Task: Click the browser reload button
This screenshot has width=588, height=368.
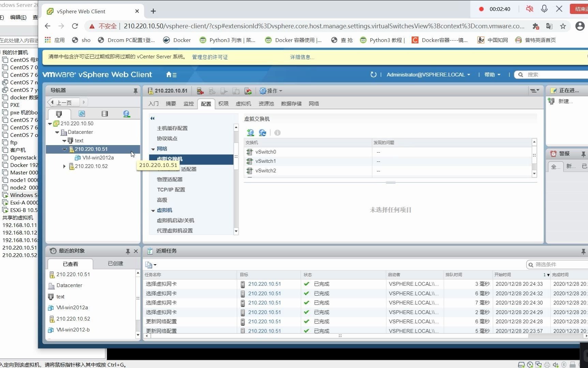Action: point(75,26)
